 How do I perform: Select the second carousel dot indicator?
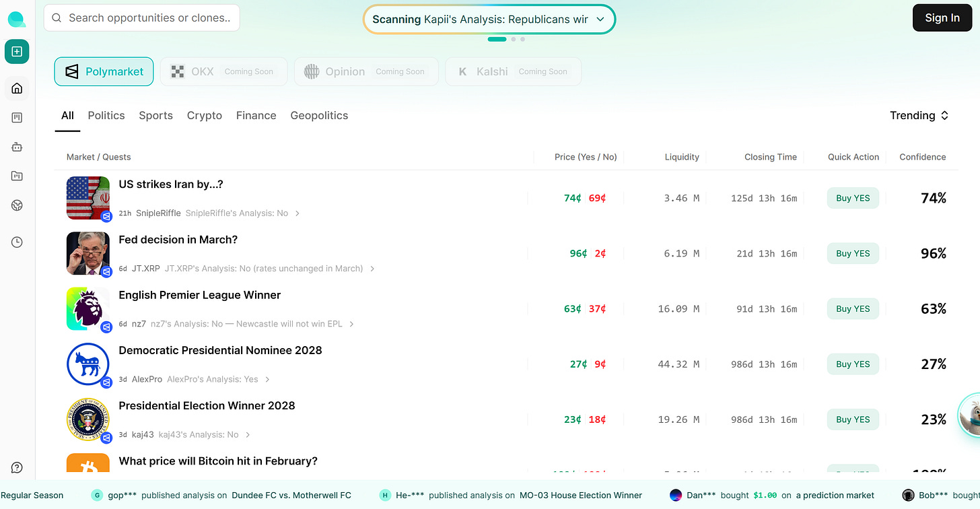click(x=514, y=39)
